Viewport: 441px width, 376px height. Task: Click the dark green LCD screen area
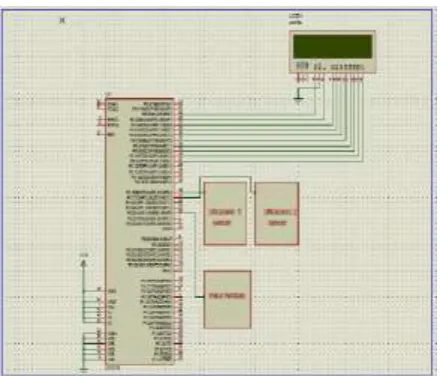pos(332,46)
